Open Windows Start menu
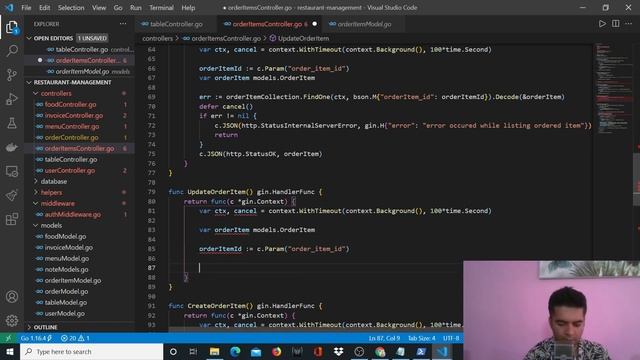This screenshot has width=640, height=360. tap(9, 351)
